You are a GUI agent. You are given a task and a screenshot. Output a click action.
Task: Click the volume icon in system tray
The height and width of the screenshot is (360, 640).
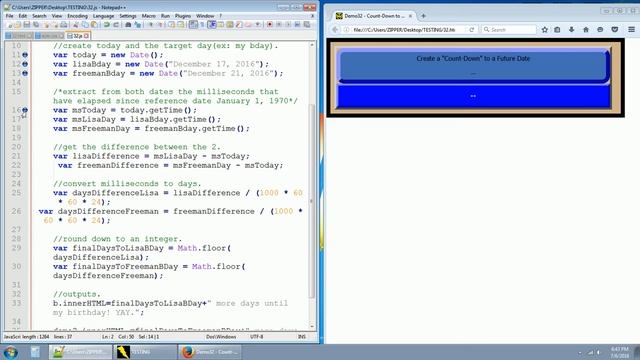[x=599, y=352]
